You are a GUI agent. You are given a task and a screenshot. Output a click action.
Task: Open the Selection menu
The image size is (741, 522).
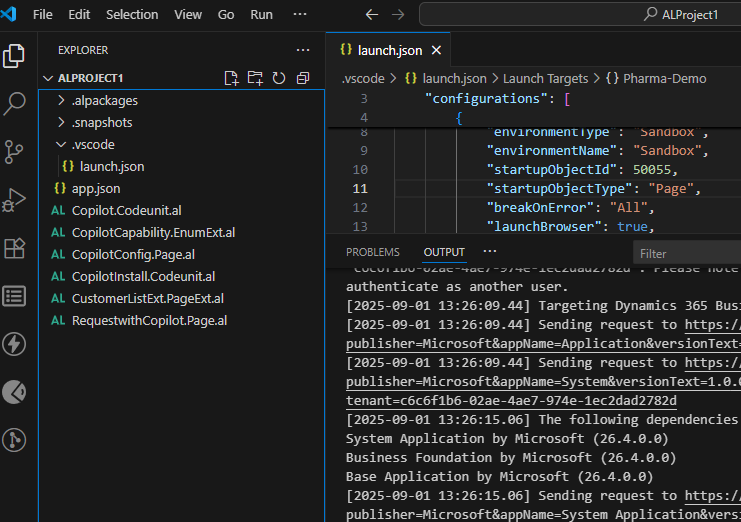coord(132,15)
